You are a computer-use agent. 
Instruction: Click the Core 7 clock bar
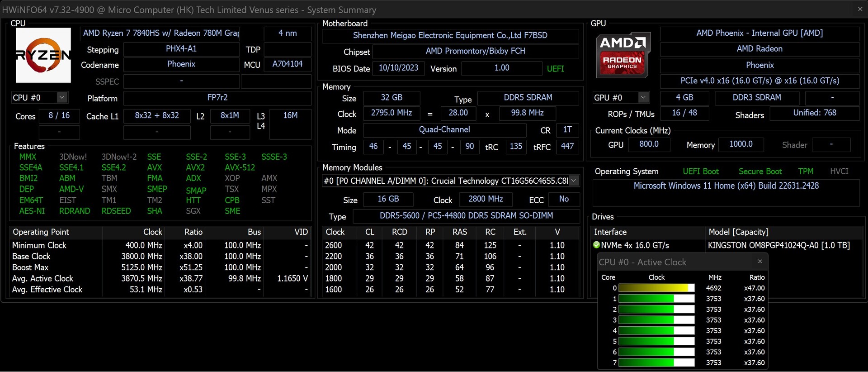[656, 362]
